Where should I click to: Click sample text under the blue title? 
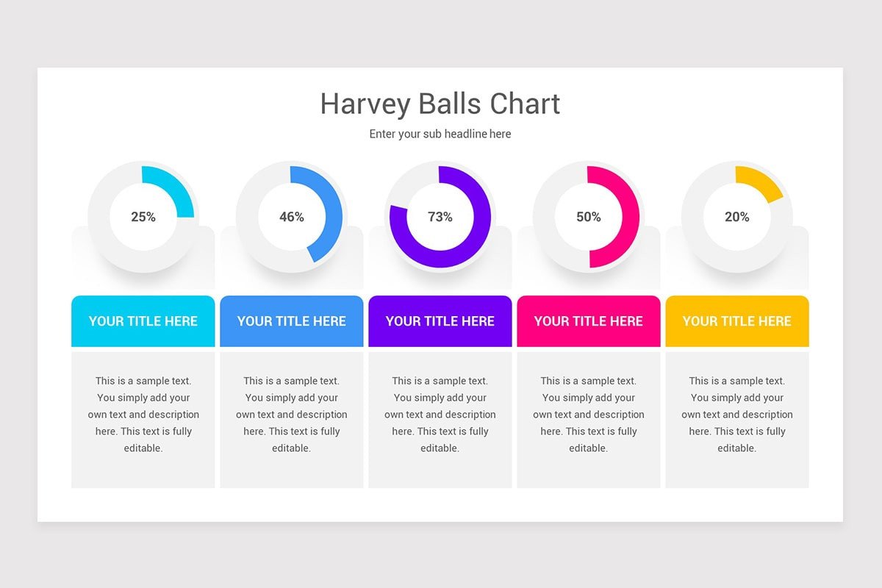click(292, 415)
